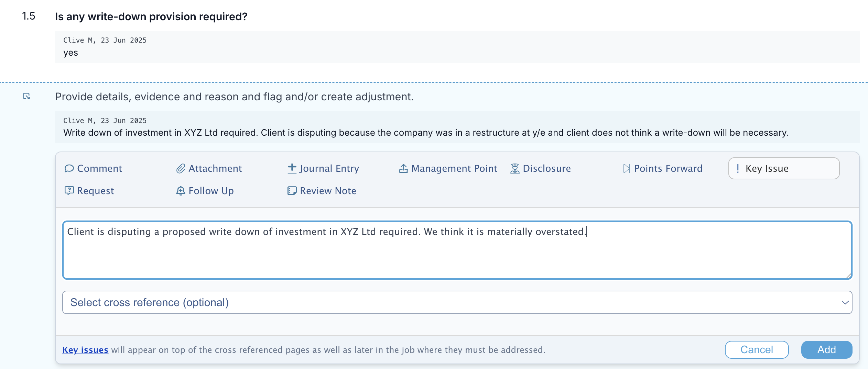868x369 pixels.
Task: Click the Cancel button
Action: click(757, 350)
